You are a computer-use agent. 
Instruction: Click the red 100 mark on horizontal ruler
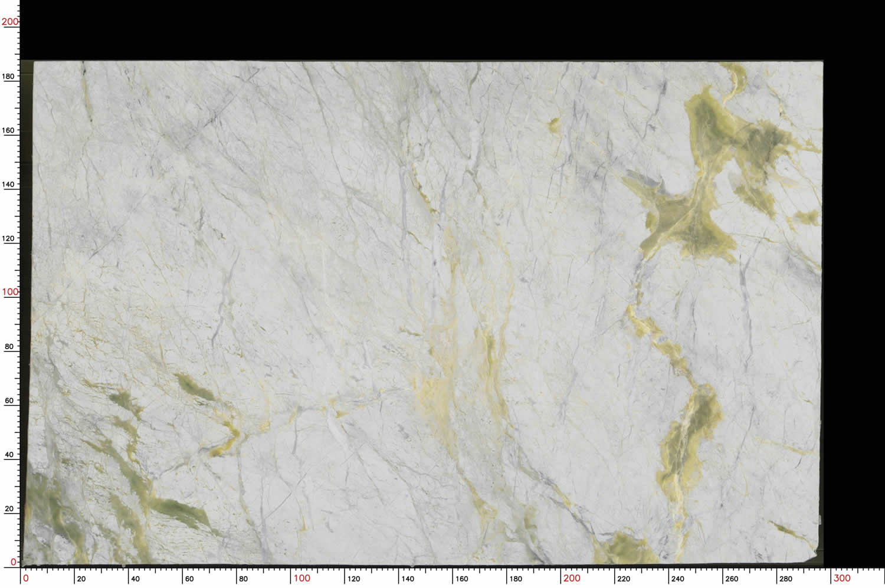[301, 578]
